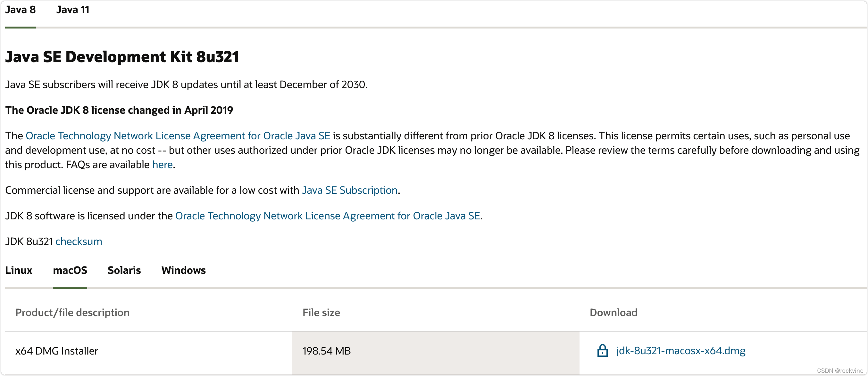The height and width of the screenshot is (376, 868).
Task: Select the Solaris platform tab
Action: [124, 270]
